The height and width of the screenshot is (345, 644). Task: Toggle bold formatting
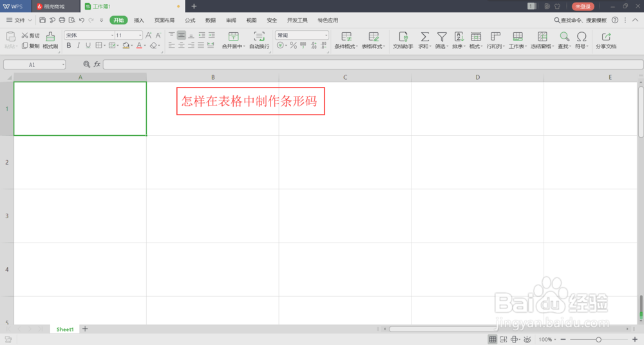[69, 46]
